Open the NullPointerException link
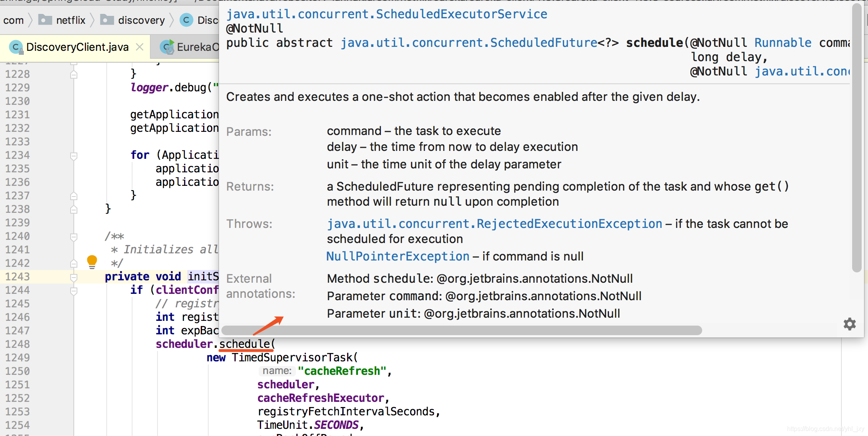868x436 pixels. point(398,256)
